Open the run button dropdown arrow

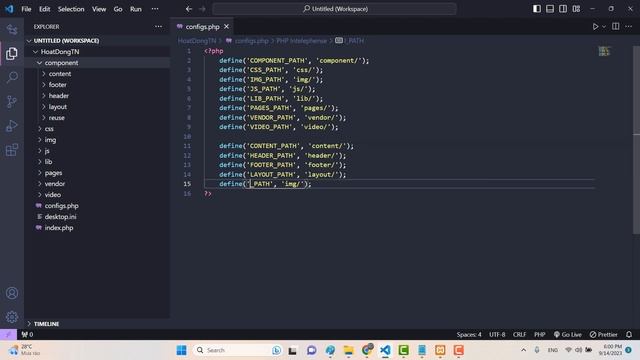click(x=604, y=27)
